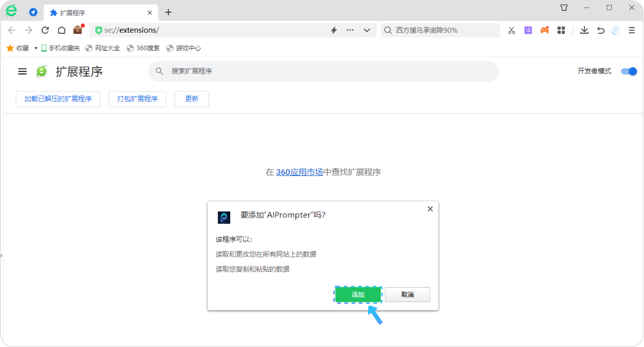Click the 收藏 star bookmark
This screenshot has height=347, width=644.
(x=18, y=48)
